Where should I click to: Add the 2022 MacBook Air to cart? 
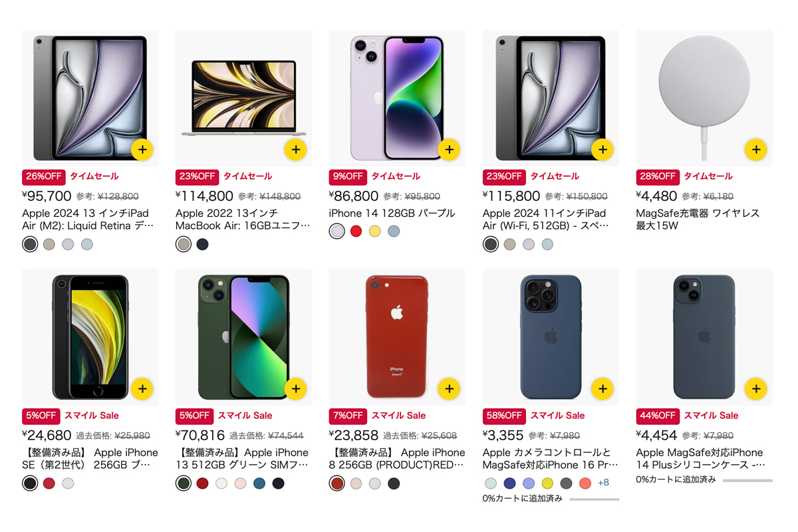[296, 150]
